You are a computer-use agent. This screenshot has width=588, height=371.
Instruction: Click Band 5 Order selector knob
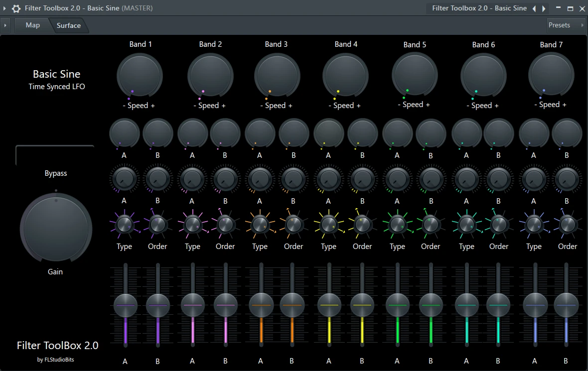431,225
